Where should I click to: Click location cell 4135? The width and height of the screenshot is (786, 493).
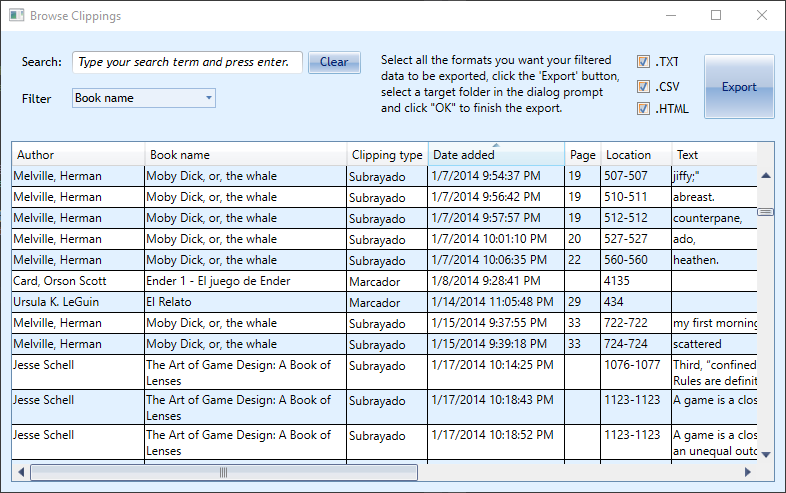(636, 281)
